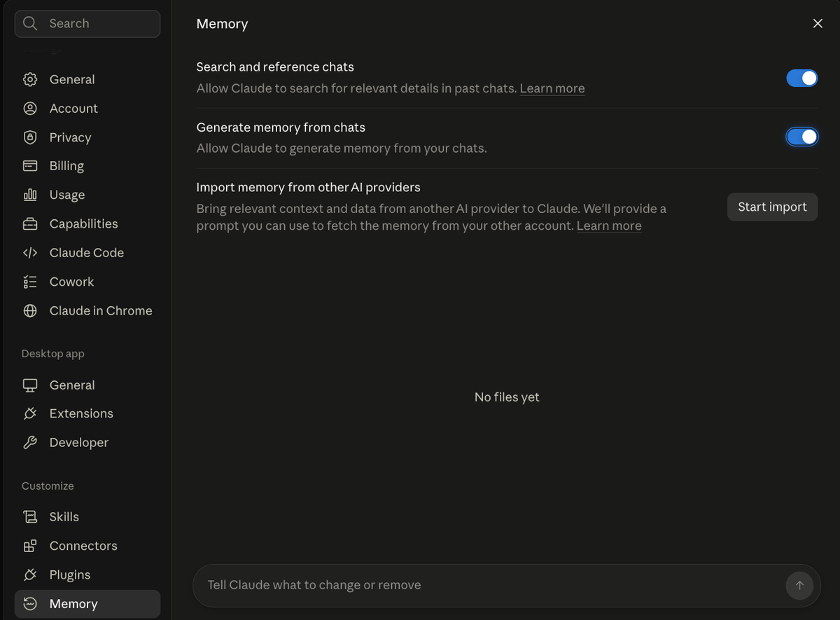Click the Cowork checklist icon

click(30, 282)
